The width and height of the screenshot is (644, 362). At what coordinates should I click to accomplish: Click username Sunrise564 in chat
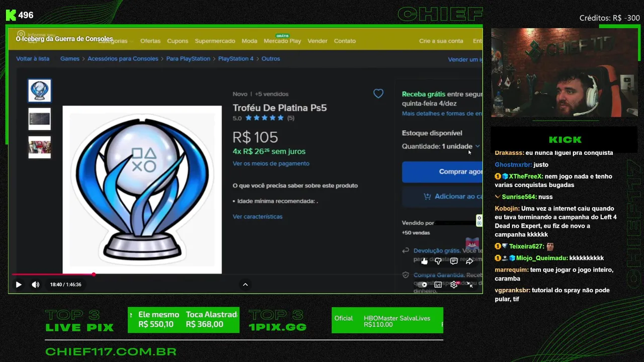click(x=519, y=197)
